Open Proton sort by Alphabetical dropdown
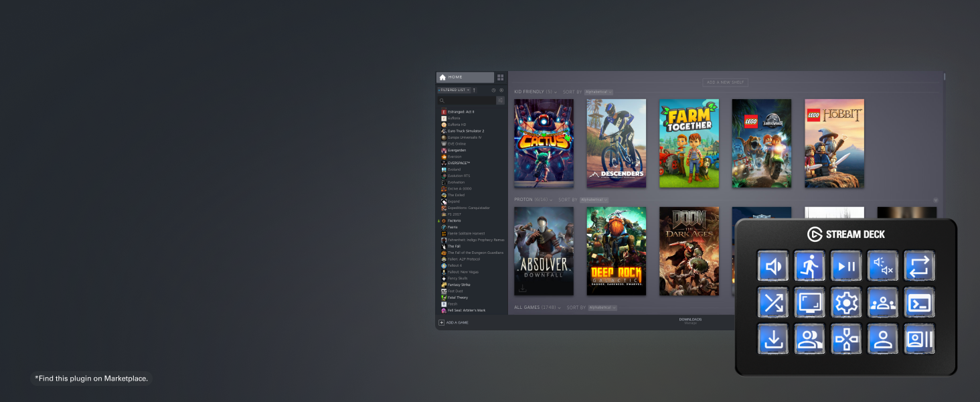Viewport: 980px width, 402px height. click(x=594, y=200)
